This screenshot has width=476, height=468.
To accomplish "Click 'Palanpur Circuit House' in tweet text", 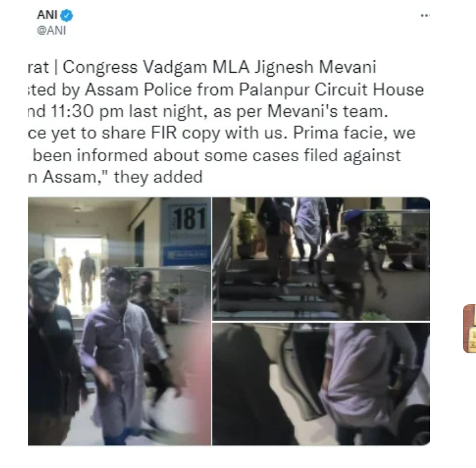I will click(331, 90).
